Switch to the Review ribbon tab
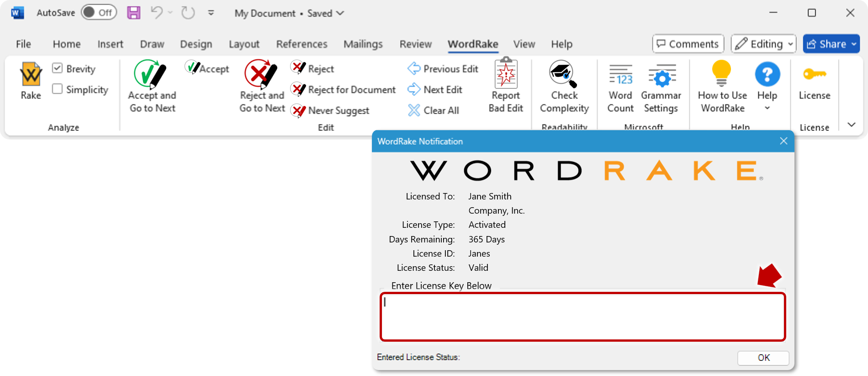The height and width of the screenshot is (376, 868). (x=415, y=44)
